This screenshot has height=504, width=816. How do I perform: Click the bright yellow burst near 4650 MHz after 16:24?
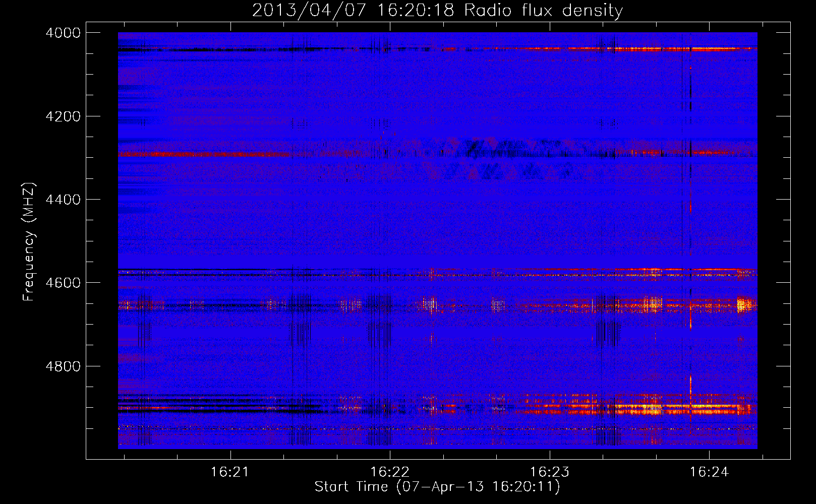pyautogui.click(x=744, y=304)
